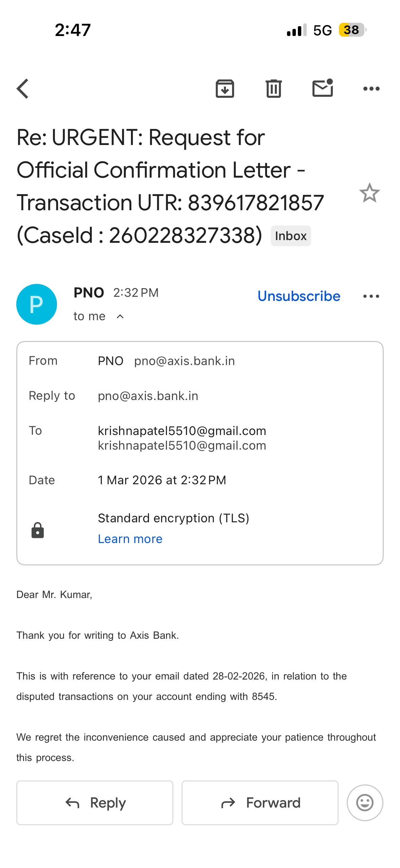The width and height of the screenshot is (400, 868).
Task: Tap the PNO sender avatar
Action: [x=37, y=304]
